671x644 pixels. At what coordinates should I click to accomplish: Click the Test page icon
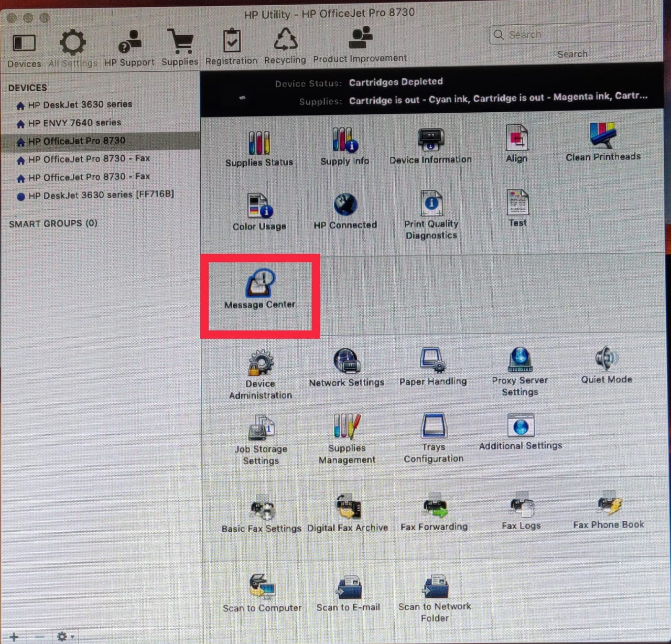click(517, 208)
